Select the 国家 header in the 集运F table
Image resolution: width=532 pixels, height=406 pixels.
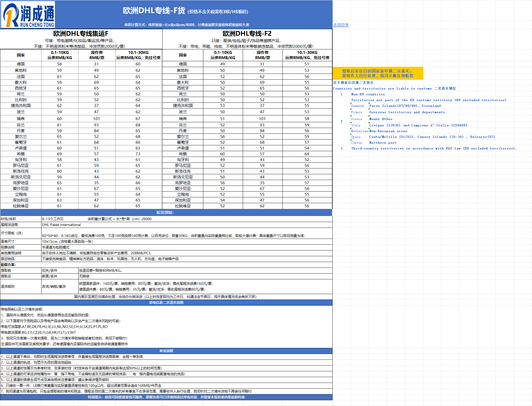point(21,55)
